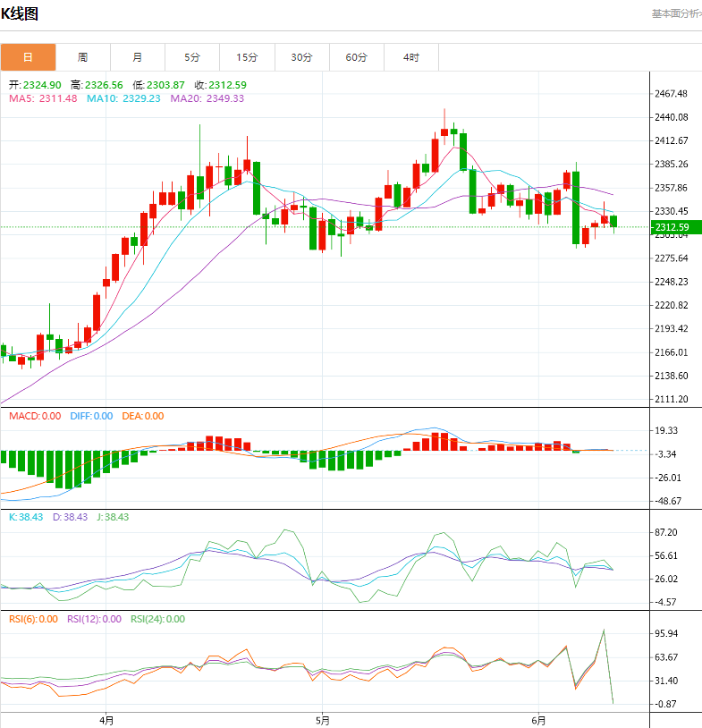Screen dimensions: 702x728
Task: Open the 5分 interval tab
Action: click(x=192, y=57)
